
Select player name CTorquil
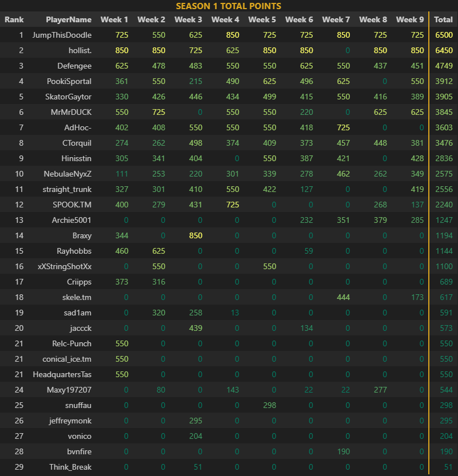pyautogui.click(x=77, y=143)
